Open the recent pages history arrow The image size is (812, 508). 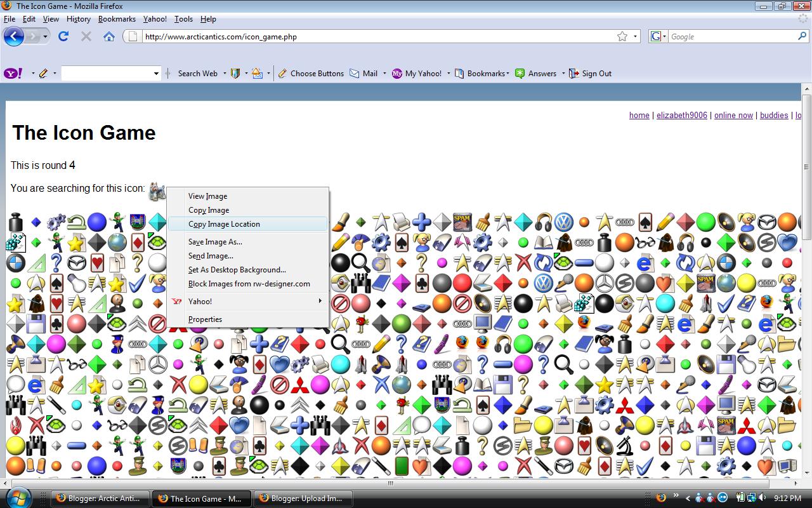click(46, 37)
